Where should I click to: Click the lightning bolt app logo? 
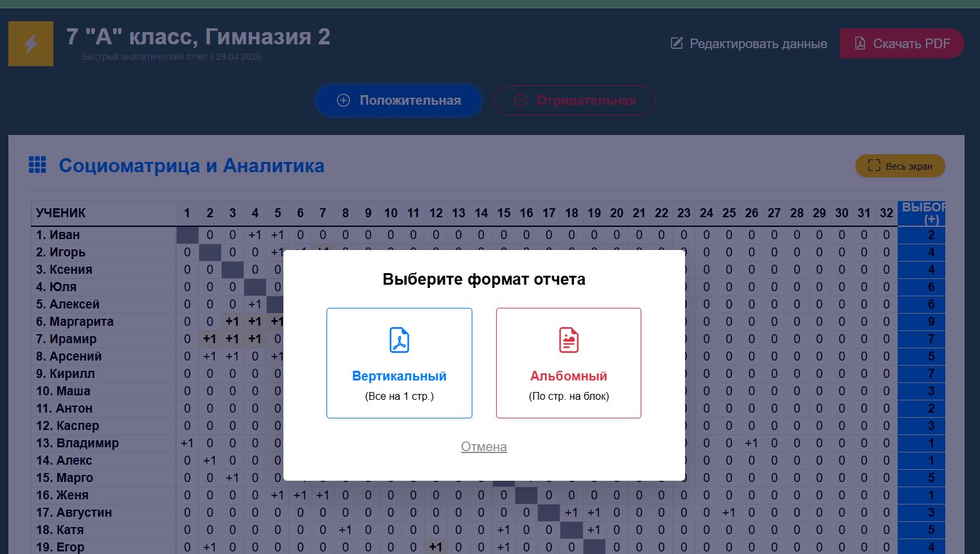(30, 44)
